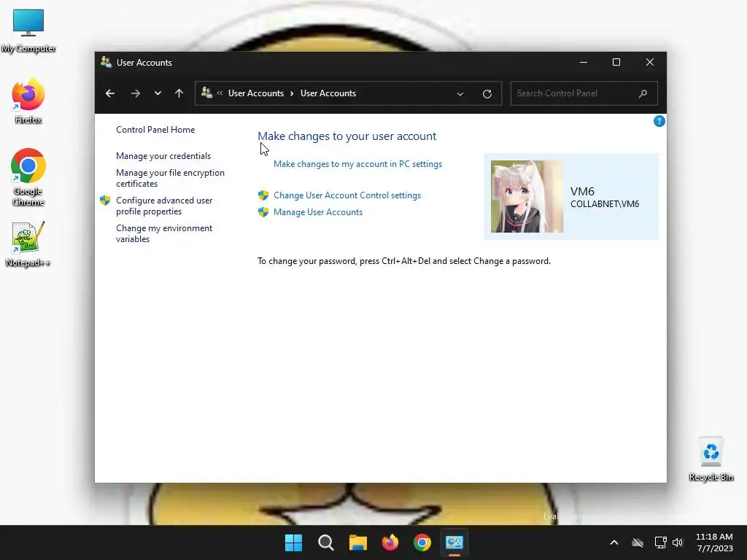The width and height of the screenshot is (747, 560).
Task: Select the second User Accounts breadcrumb
Action: pyautogui.click(x=328, y=93)
